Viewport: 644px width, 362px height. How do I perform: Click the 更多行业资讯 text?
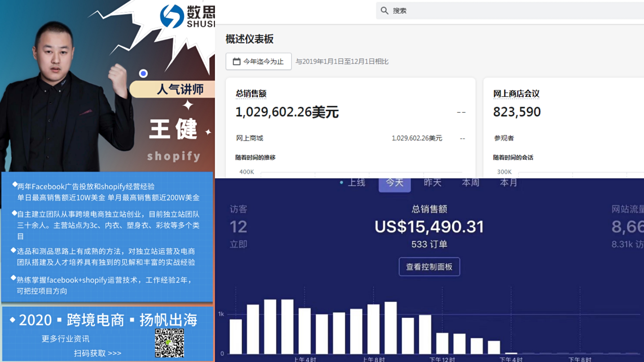point(65,339)
